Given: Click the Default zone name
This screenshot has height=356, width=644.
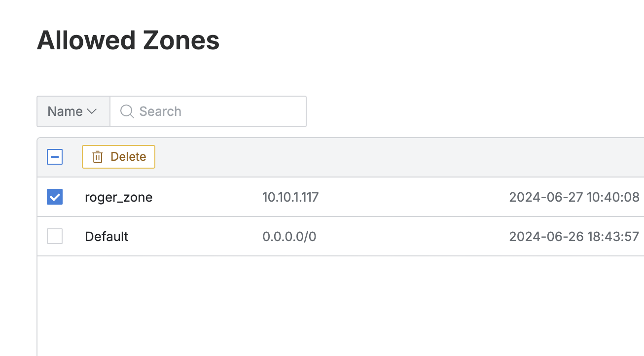Looking at the screenshot, I should click(x=107, y=237).
